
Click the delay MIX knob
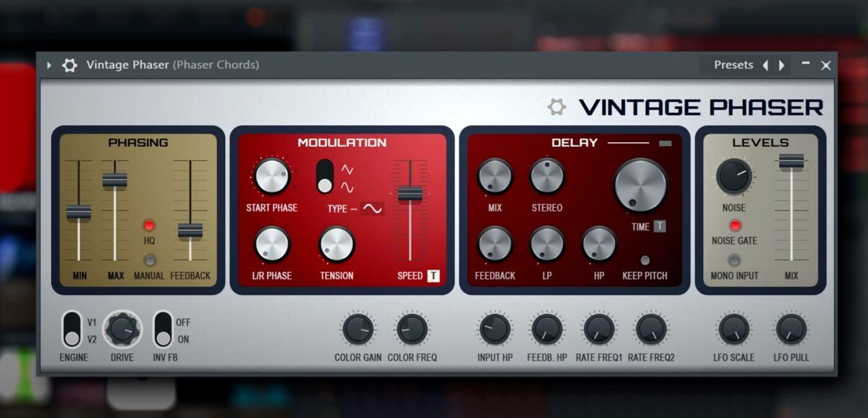[x=495, y=176]
